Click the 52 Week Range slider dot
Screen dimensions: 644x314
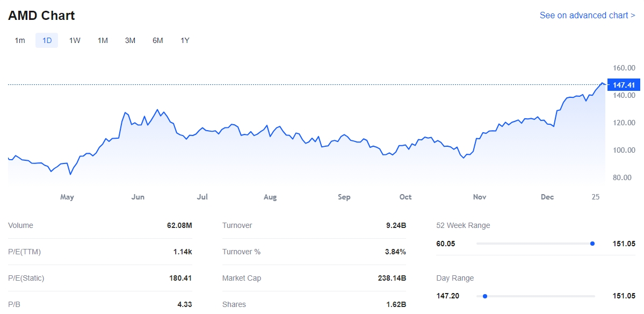tap(592, 244)
